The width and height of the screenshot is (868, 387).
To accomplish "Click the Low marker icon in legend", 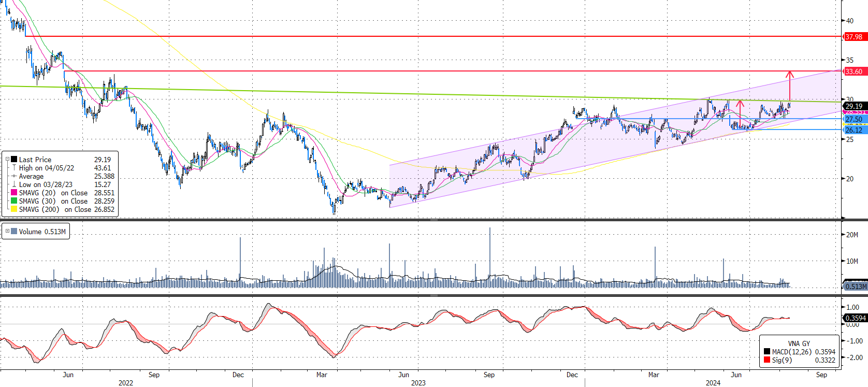I will click(14, 184).
